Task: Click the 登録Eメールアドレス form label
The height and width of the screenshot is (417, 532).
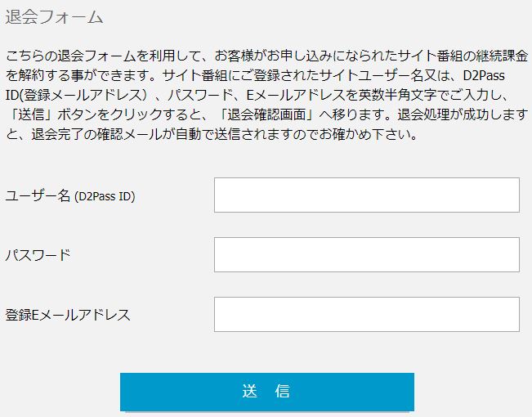Action: click(68, 315)
